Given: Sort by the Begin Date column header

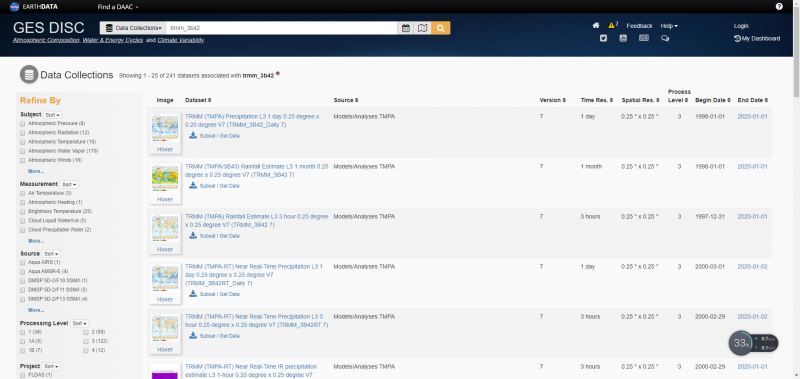Looking at the screenshot, I should click(x=713, y=100).
